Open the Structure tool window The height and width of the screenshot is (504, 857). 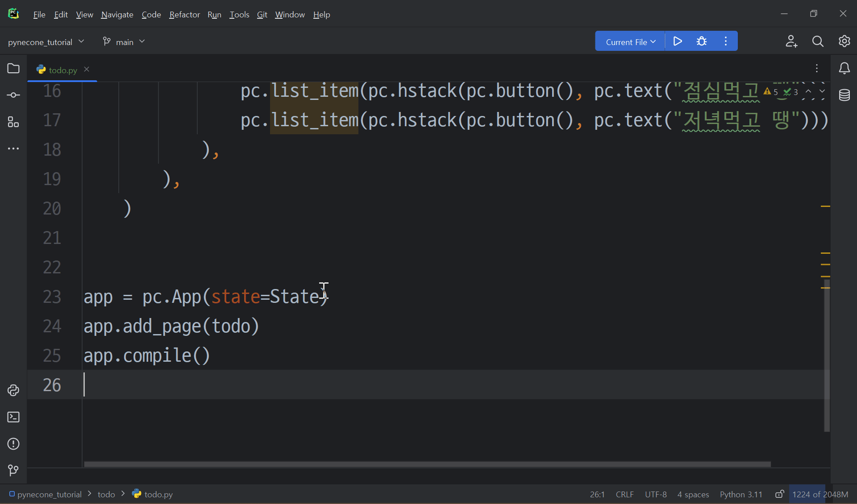(x=13, y=122)
